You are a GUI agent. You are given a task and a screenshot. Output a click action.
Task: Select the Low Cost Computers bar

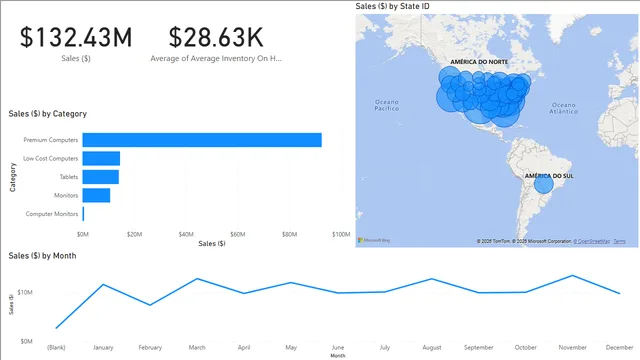pos(101,158)
